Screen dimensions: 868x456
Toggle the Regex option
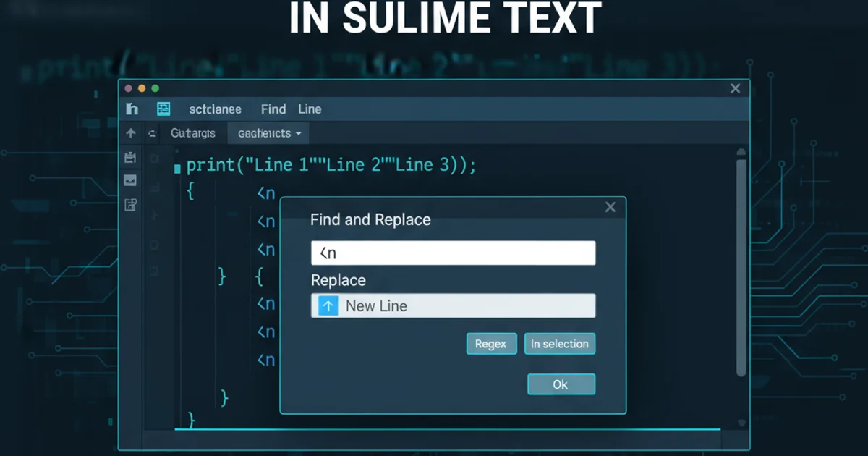pyautogui.click(x=491, y=344)
